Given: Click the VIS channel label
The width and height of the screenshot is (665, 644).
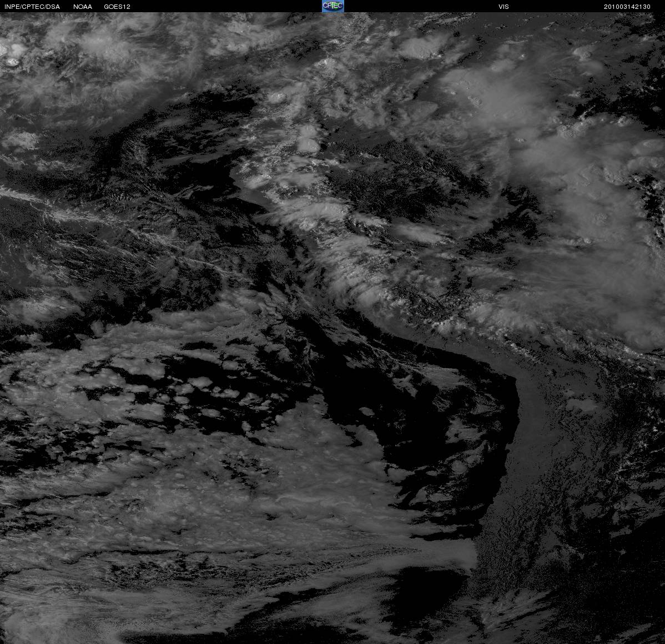Looking at the screenshot, I should click(504, 7).
